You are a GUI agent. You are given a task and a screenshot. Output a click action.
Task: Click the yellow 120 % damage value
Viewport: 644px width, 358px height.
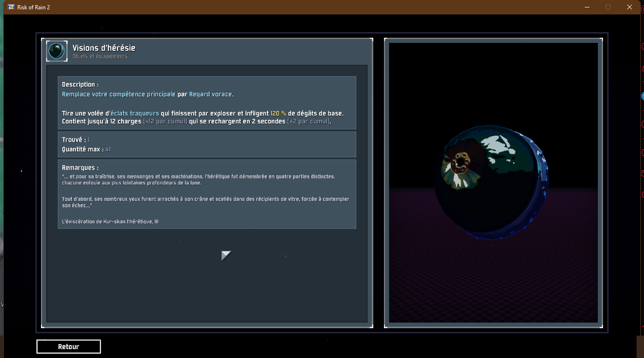tap(278, 113)
